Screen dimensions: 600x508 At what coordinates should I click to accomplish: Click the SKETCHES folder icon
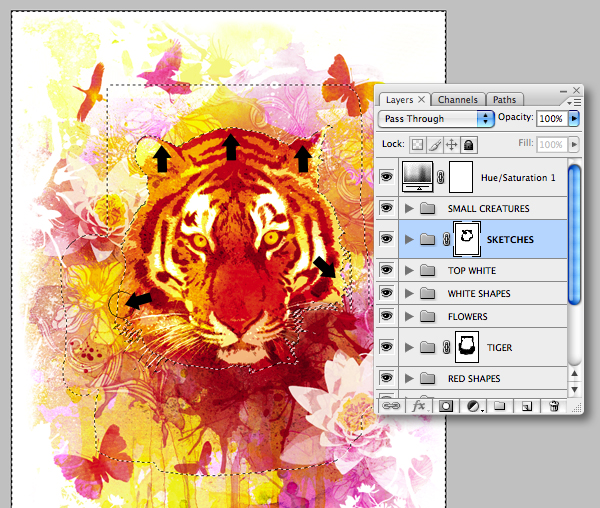pos(427,239)
